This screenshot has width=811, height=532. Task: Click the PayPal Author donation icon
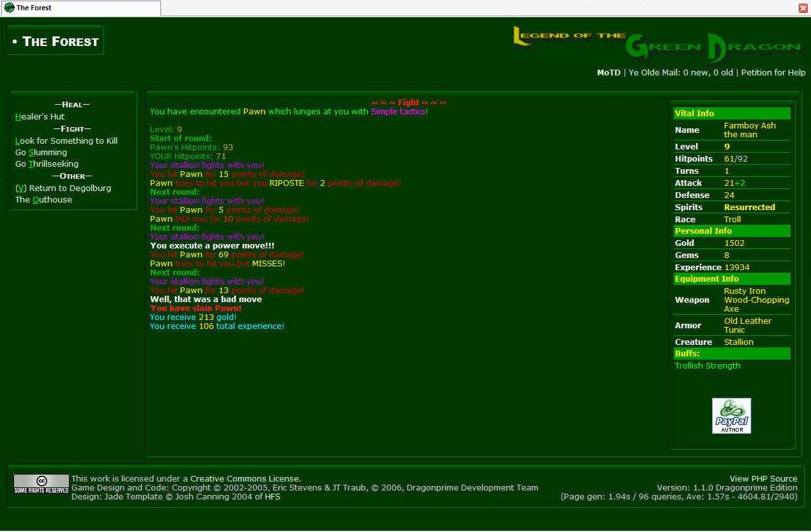(731, 416)
